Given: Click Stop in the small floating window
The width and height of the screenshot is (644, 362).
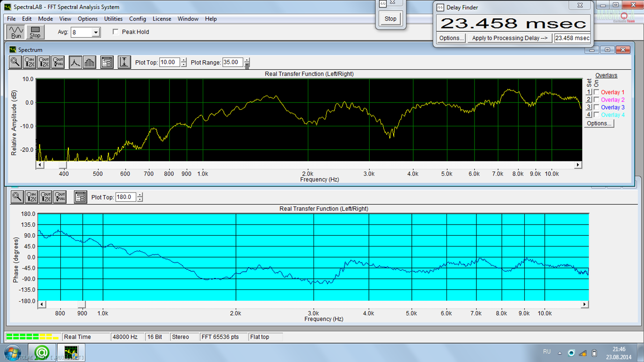Looking at the screenshot, I should [390, 19].
